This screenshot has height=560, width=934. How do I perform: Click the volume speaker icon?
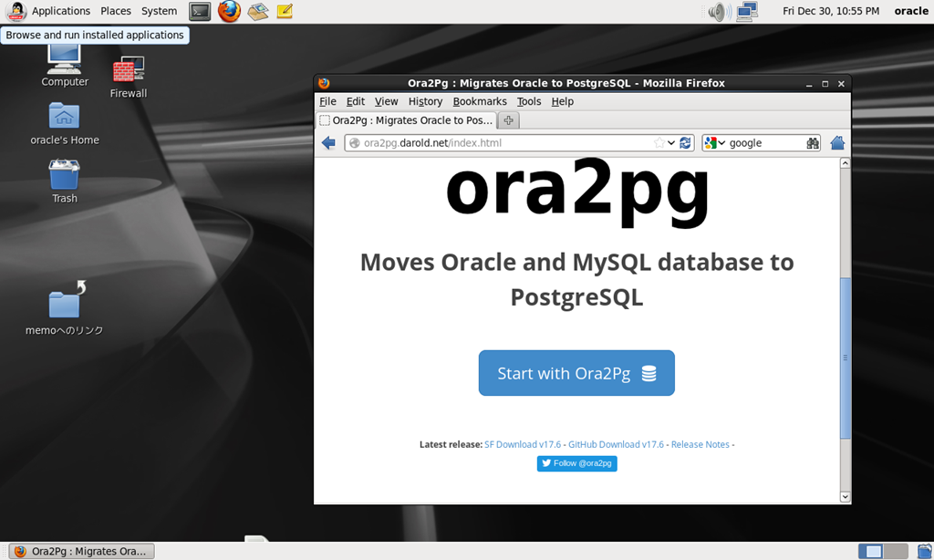720,11
